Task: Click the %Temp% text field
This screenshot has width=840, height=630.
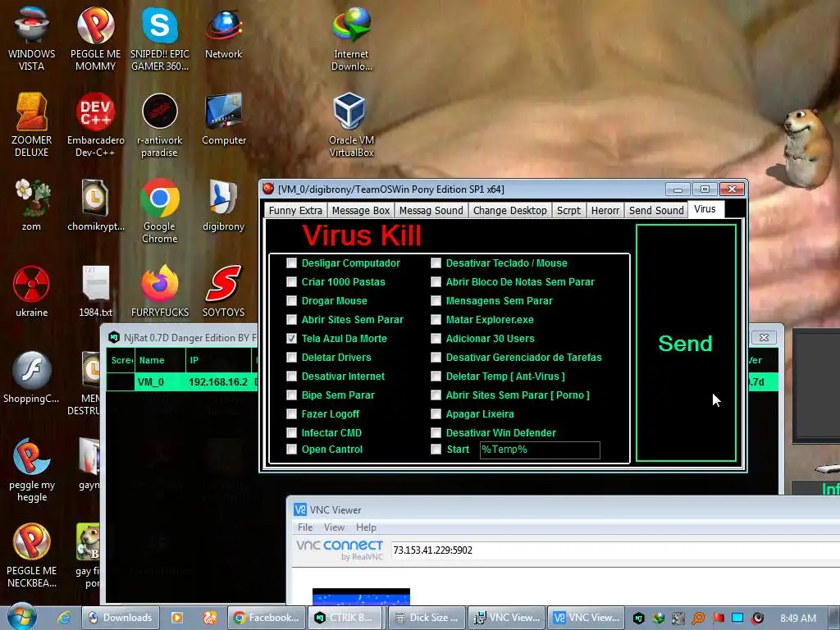Action: point(540,450)
